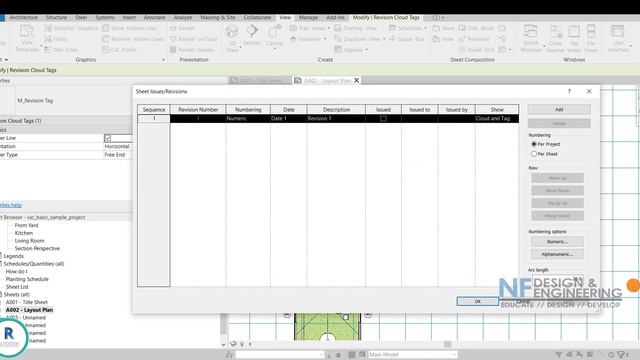Screen dimensions: 640x360
Task: Select sequence row 1 header
Action: click(154, 118)
